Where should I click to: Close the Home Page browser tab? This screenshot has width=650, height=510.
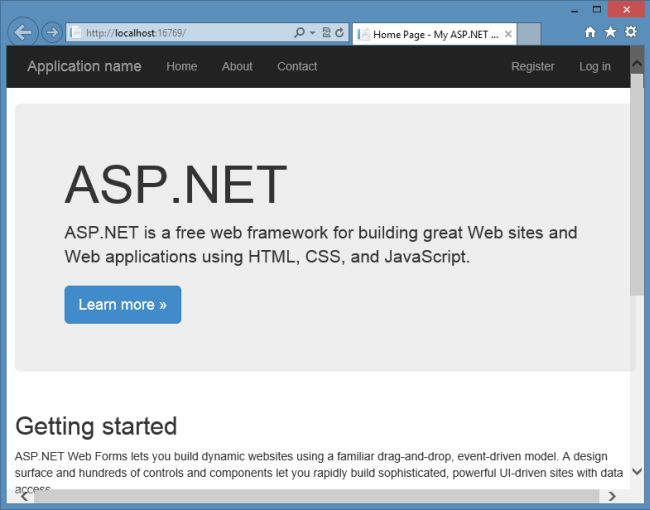click(x=508, y=34)
